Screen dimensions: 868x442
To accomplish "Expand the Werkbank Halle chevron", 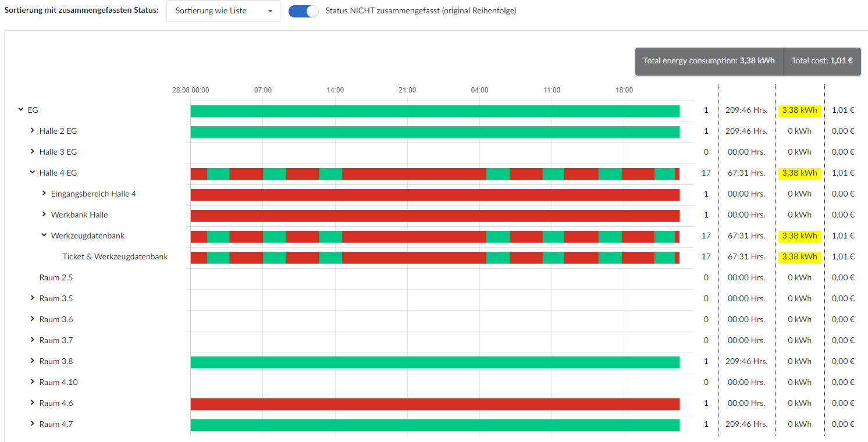I will coord(44,215).
